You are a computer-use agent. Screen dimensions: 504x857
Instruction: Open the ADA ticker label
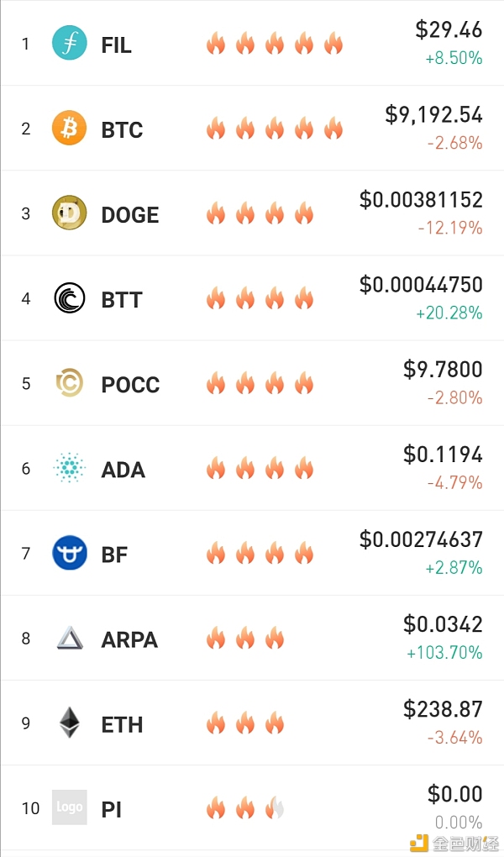[x=123, y=470]
